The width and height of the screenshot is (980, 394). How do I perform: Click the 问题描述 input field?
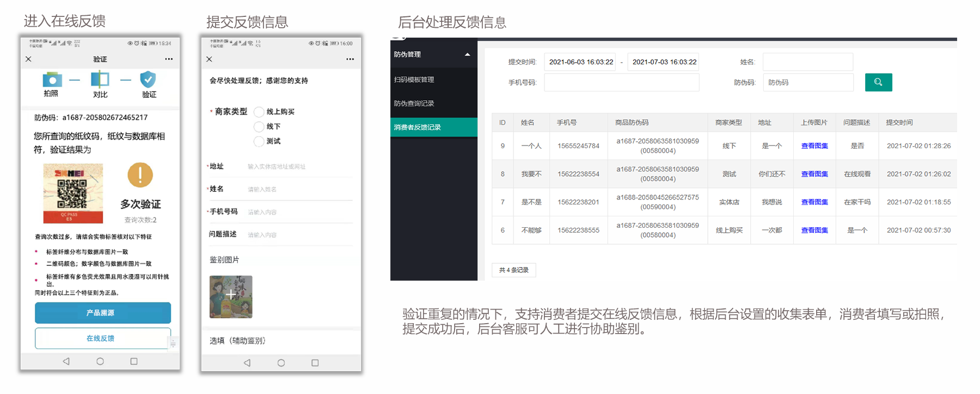coord(299,235)
